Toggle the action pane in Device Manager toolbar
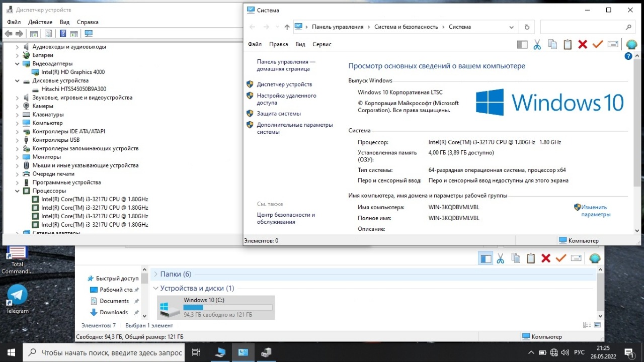This screenshot has width=644, height=362. 74,34
